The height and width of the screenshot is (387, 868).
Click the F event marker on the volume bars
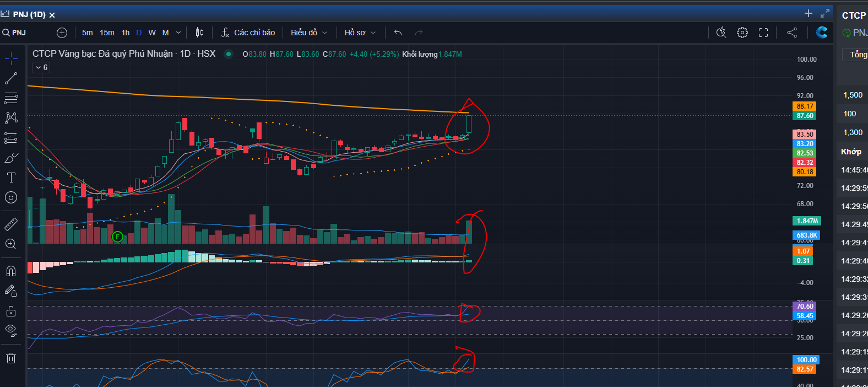coord(117,237)
